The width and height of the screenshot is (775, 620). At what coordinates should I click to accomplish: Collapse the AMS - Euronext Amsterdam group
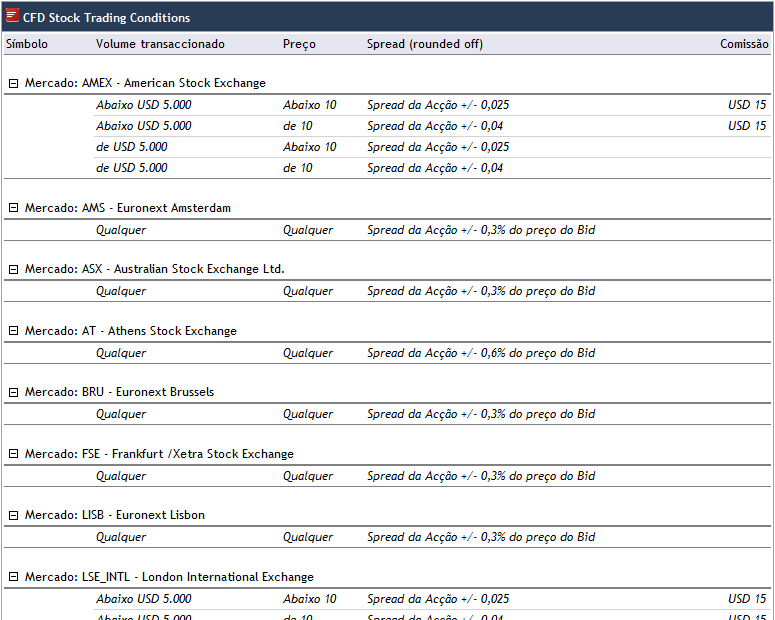pyautogui.click(x=14, y=208)
